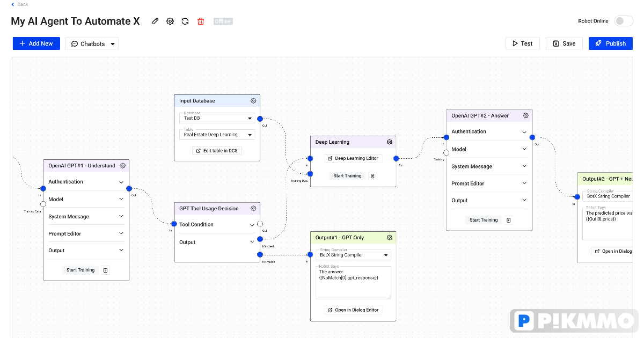This screenshot has width=644, height=338.
Task: Click Edit table in DCS button
Action: (217, 151)
